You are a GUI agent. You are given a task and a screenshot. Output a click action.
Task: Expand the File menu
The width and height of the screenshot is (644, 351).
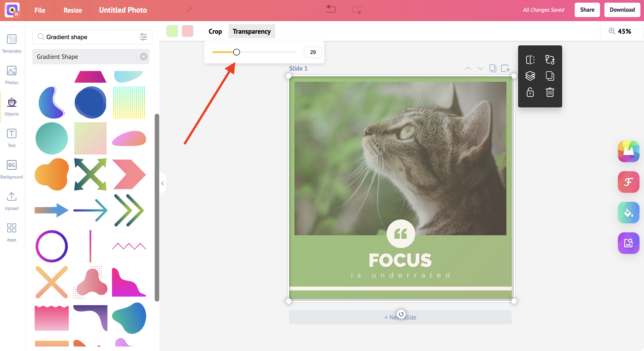pyautogui.click(x=40, y=10)
